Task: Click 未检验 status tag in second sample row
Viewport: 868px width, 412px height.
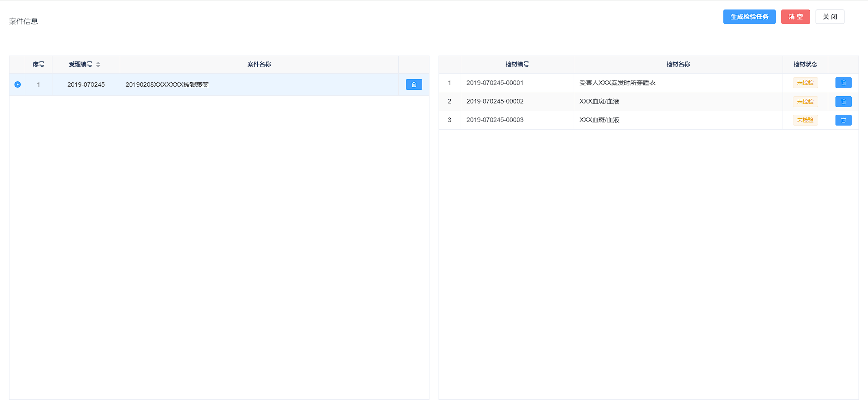Action: pyautogui.click(x=805, y=102)
